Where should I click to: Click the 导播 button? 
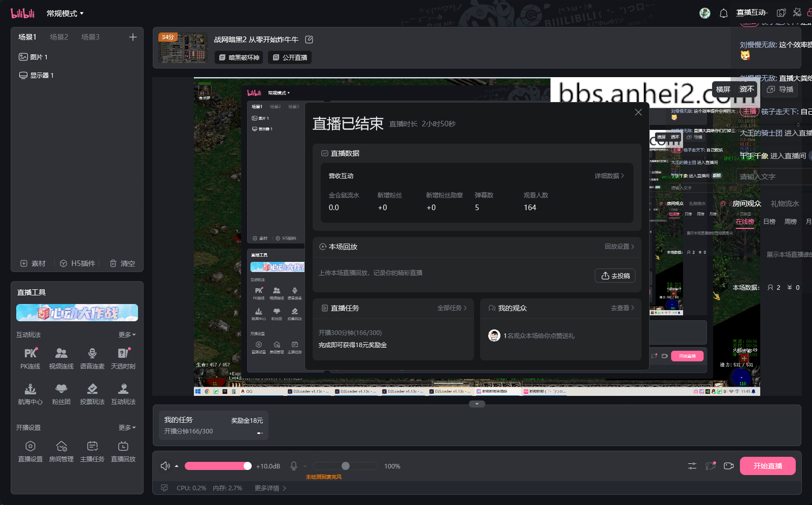(780, 89)
